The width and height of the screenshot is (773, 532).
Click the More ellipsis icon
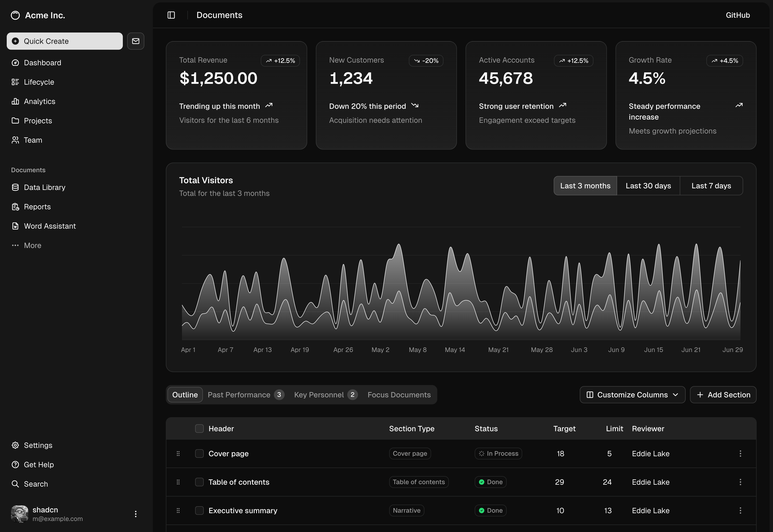tap(15, 245)
